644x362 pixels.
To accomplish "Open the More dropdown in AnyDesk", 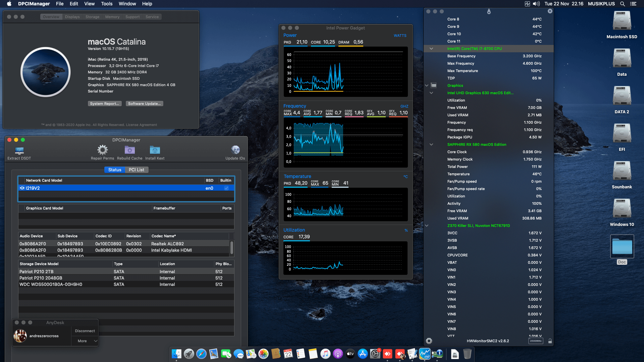I will click(x=85, y=341).
